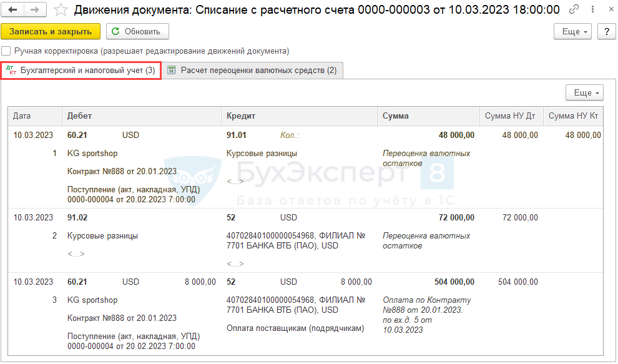
Task: Click the 504 000,00 amount cell
Action: [453, 282]
